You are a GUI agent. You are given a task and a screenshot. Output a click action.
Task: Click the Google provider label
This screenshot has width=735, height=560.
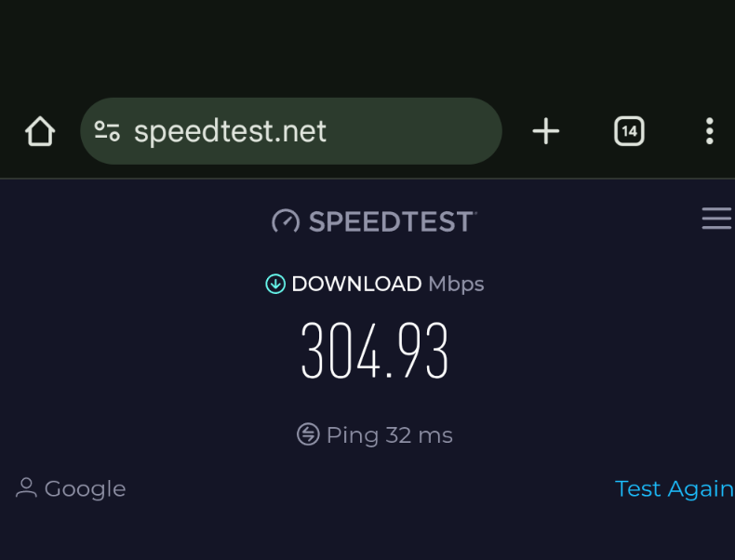(86, 489)
